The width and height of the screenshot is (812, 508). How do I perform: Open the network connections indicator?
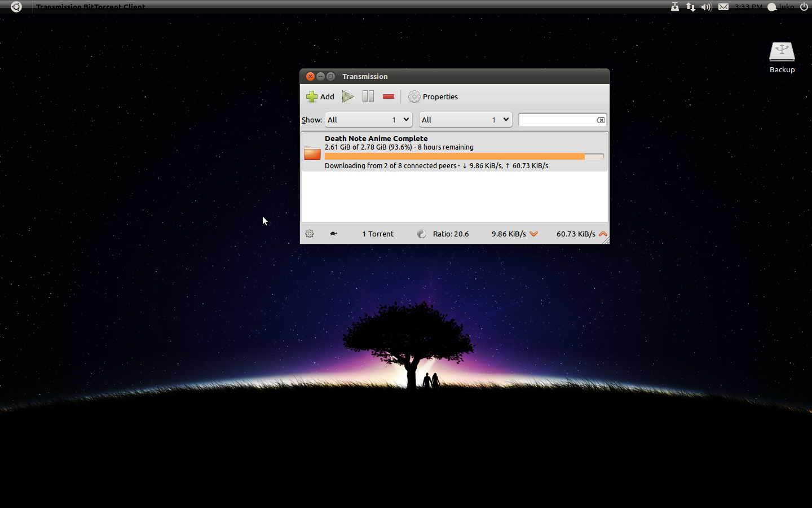pyautogui.click(x=691, y=7)
